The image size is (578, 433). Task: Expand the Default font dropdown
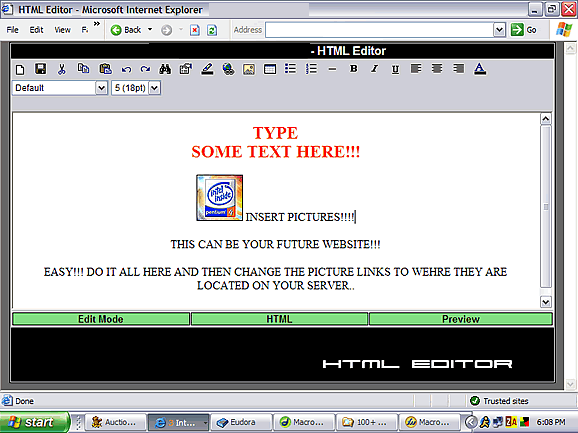point(101,88)
